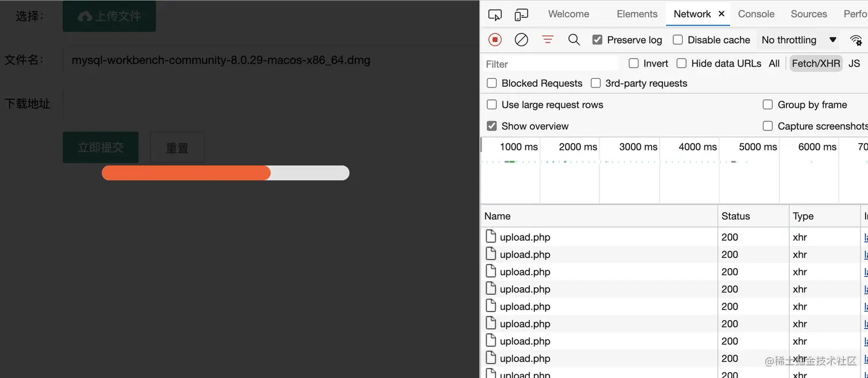Click the 立即提交 submit button
The height and width of the screenshot is (378, 868).
(x=100, y=148)
